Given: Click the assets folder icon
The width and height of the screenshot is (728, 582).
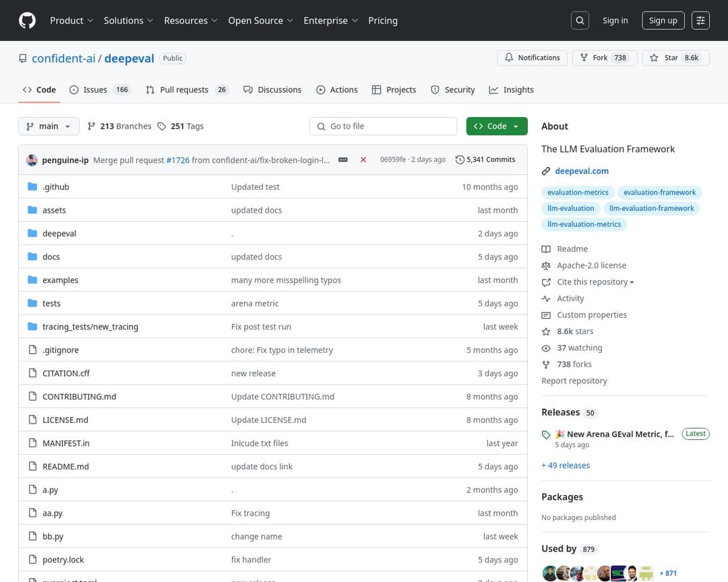Looking at the screenshot, I should (x=32, y=209).
